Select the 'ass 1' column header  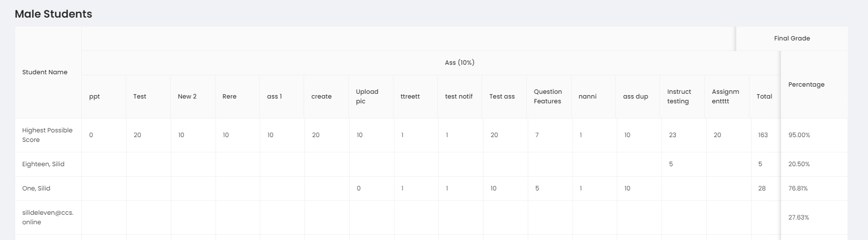pos(274,97)
